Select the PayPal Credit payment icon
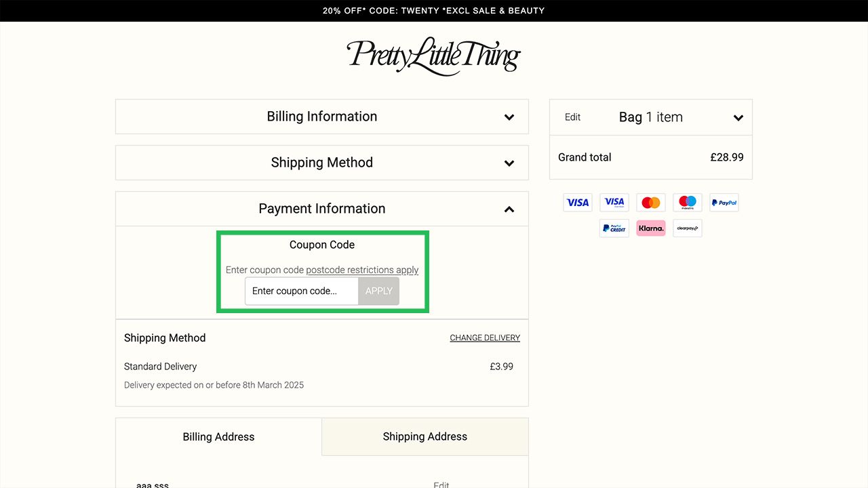Viewport: 868px width, 488px height. point(614,228)
